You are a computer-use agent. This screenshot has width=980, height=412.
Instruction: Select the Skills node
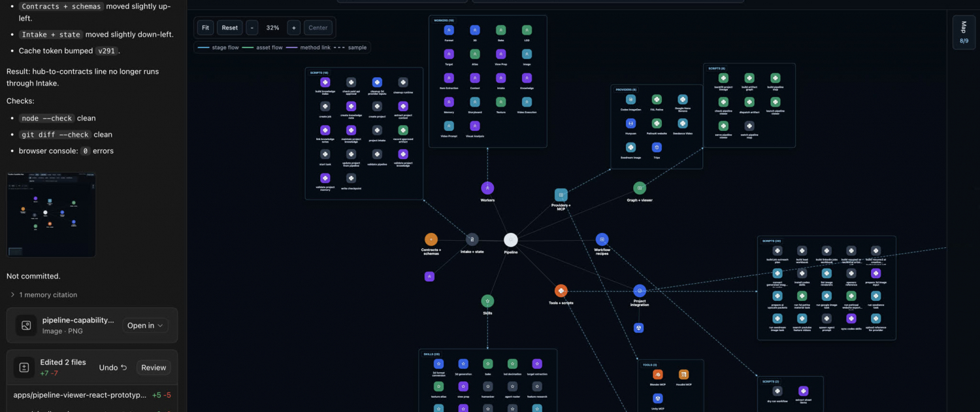[x=487, y=301]
